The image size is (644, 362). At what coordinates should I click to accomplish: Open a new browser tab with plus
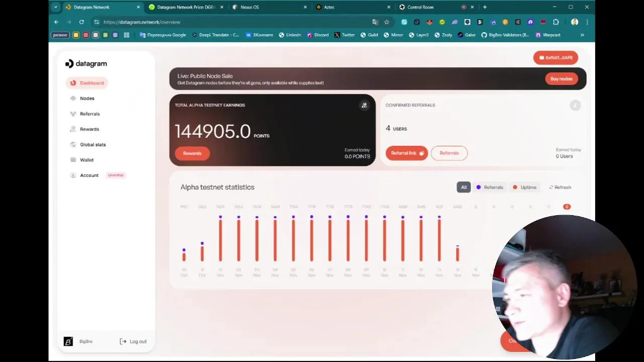click(485, 7)
